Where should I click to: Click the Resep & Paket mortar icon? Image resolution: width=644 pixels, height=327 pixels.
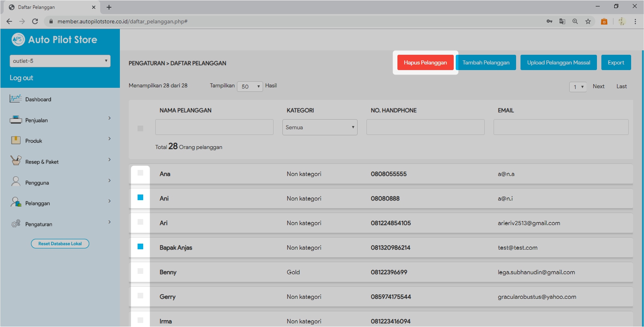(16, 161)
